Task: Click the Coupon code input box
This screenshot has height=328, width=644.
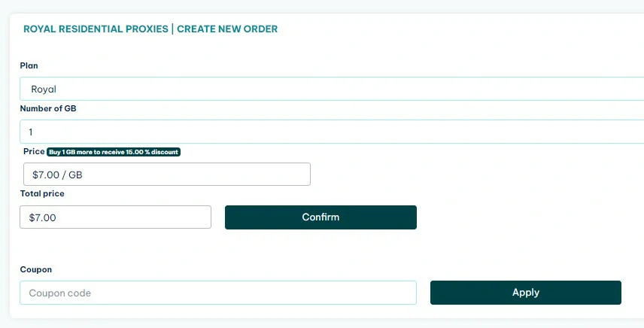Action: 218,293
